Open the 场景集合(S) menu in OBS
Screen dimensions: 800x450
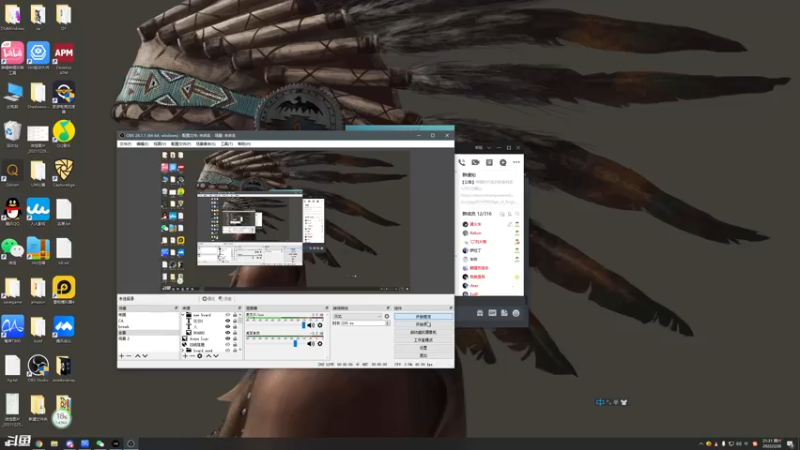(206, 144)
